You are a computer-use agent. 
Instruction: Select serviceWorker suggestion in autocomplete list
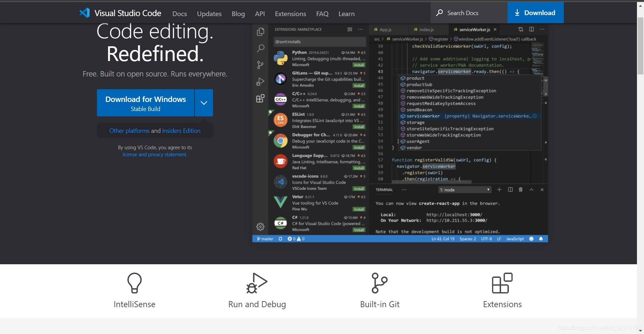(x=469, y=116)
